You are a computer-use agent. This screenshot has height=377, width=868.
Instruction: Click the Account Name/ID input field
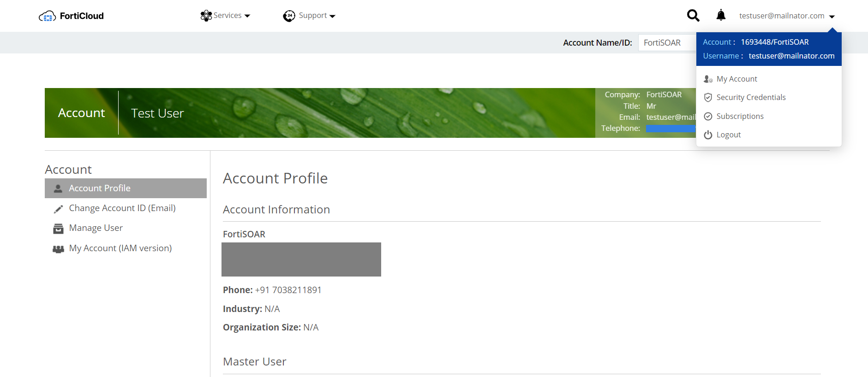click(x=667, y=43)
